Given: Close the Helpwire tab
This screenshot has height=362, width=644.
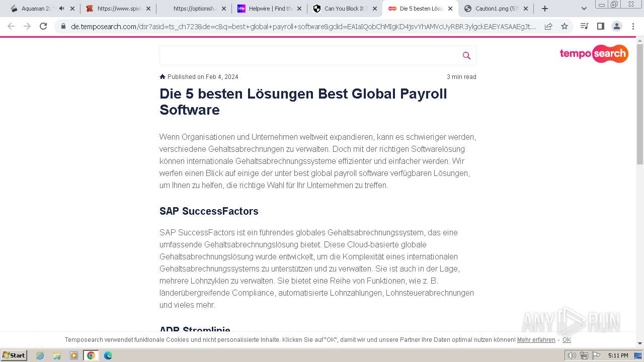Looking at the screenshot, I should pos(299,9).
